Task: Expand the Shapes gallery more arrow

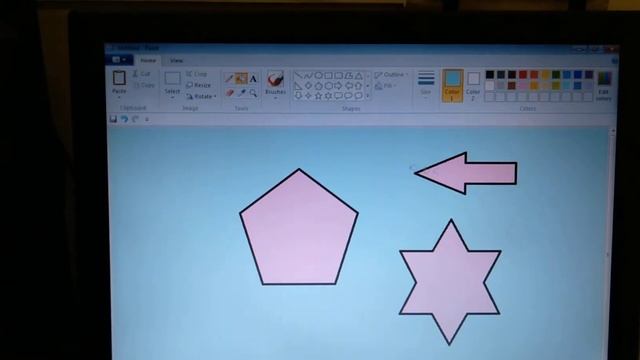Action: (368, 96)
